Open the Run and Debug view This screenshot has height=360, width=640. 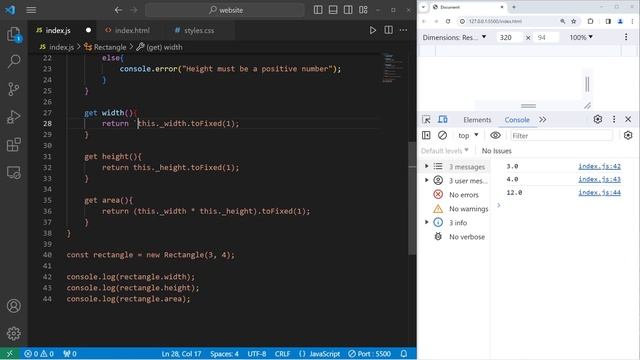click(x=13, y=117)
